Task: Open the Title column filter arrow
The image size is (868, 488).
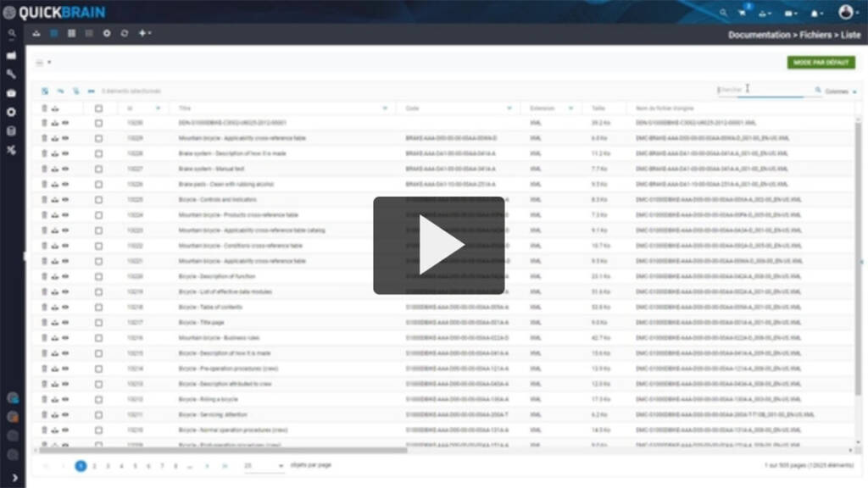Action: pyautogui.click(x=383, y=108)
